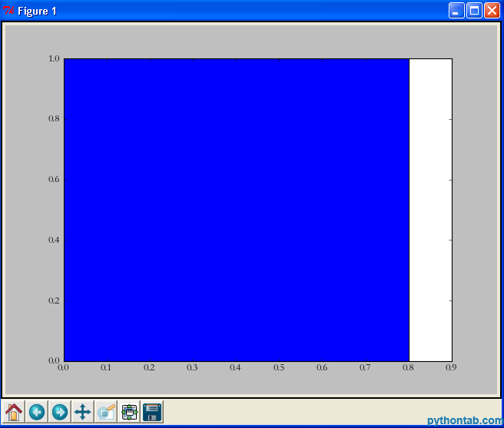Open the Configure subplots dialog
This screenshot has height=428, width=504.
(129, 412)
